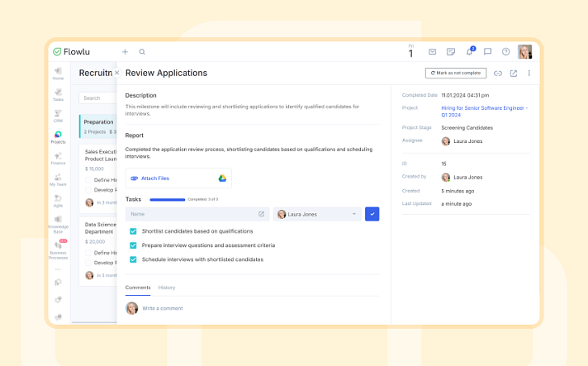Click the Review Applications title
This screenshot has width=588, height=366.
click(x=166, y=74)
